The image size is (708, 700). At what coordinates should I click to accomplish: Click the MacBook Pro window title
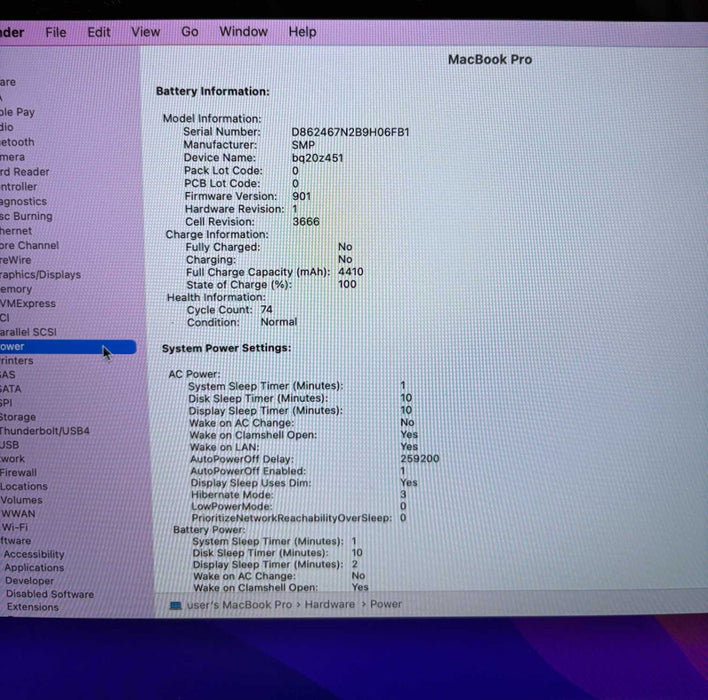click(x=490, y=60)
